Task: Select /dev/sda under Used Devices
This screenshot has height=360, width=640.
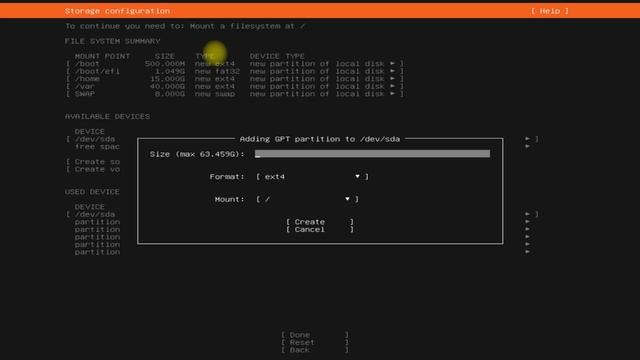Action: tap(95, 214)
